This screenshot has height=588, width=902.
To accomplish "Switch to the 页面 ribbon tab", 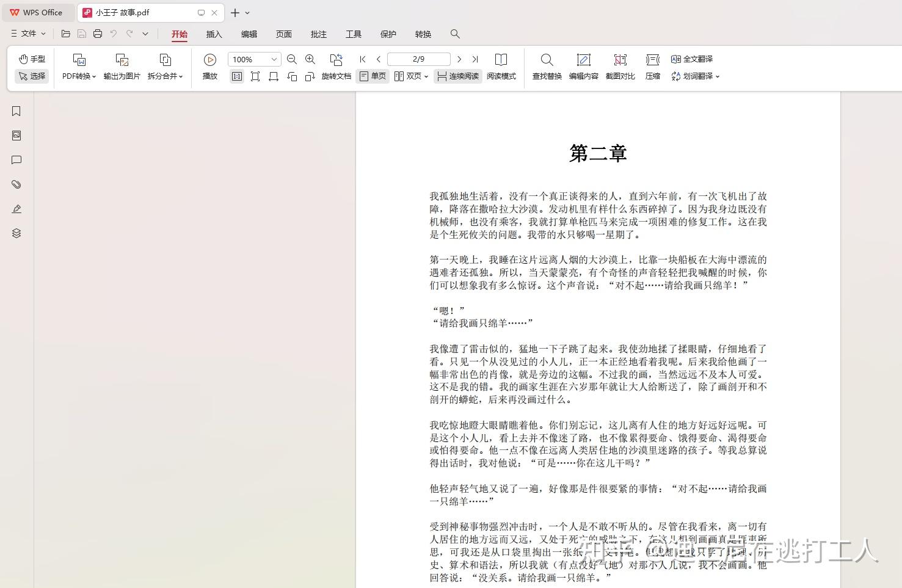I will coord(284,34).
